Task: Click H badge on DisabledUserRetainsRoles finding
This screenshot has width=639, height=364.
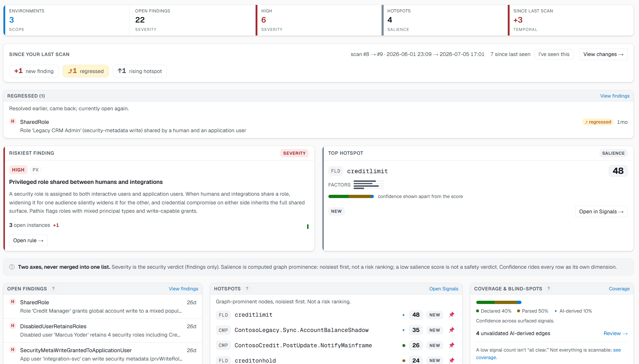Action: [x=12, y=326]
